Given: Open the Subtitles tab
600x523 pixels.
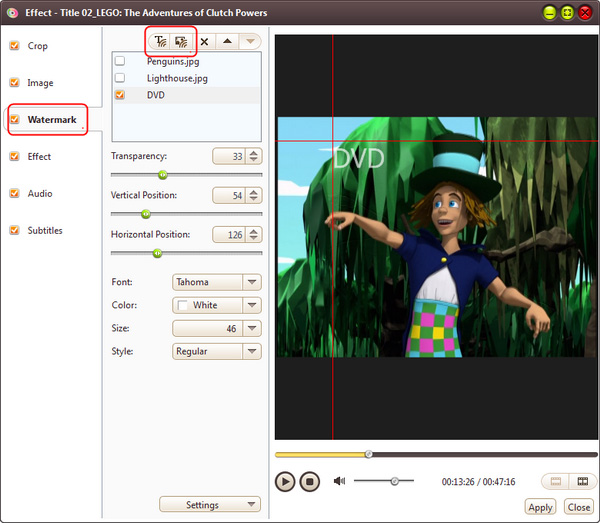Looking at the screenshot, I should click(x=45, y=230).
